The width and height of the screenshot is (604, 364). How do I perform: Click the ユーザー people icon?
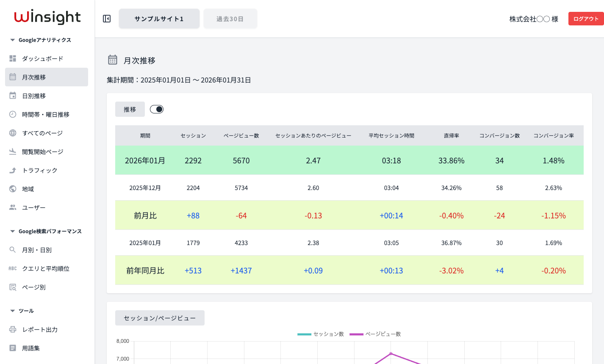13,207
